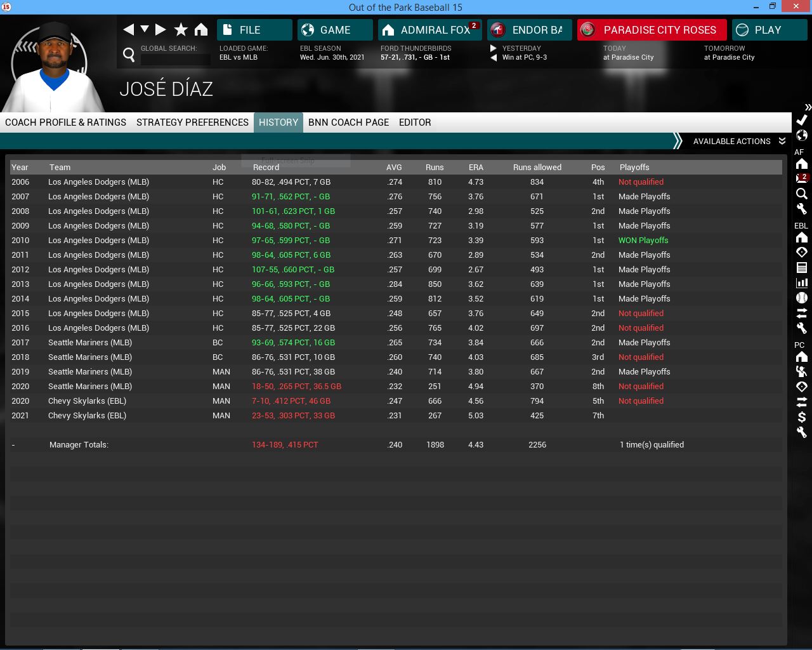Screen dimensions: 812x650
Task: Open the navigation history dropdown triangle
Action: (145, 30)
